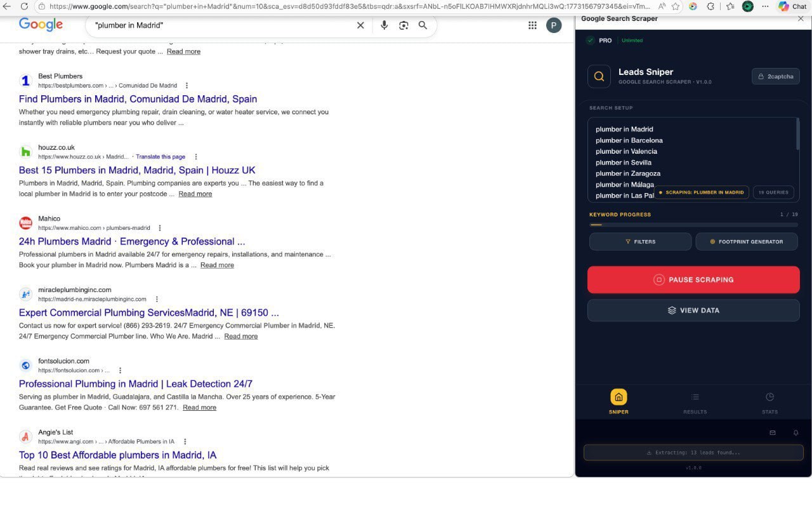Screen dimensions: 812x508
Task: Open notifications bell in scraper panel
Action: 796,432
